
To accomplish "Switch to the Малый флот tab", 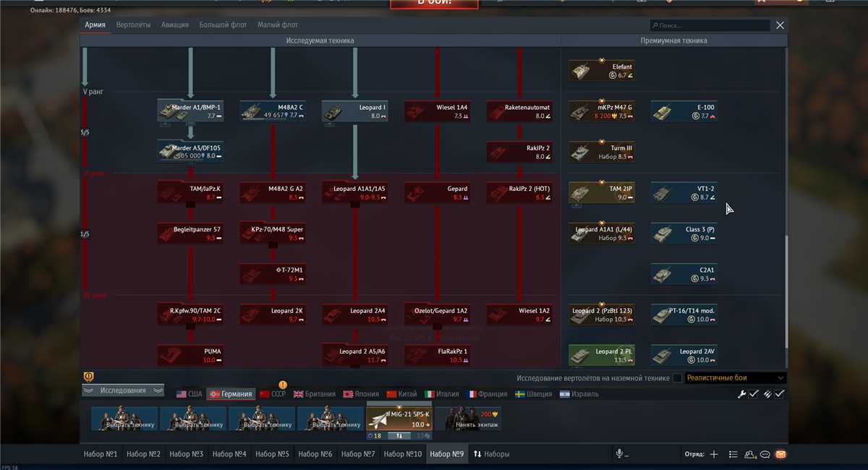I will 278,25.
